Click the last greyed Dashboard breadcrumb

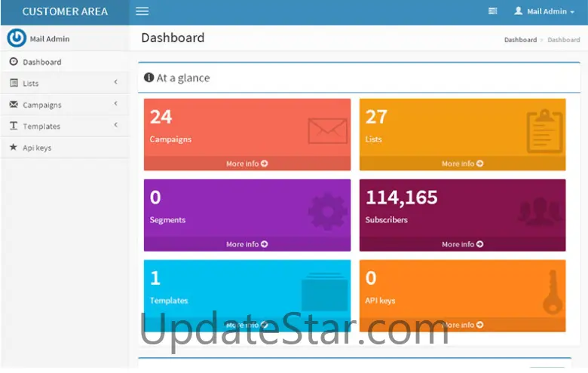564,40
